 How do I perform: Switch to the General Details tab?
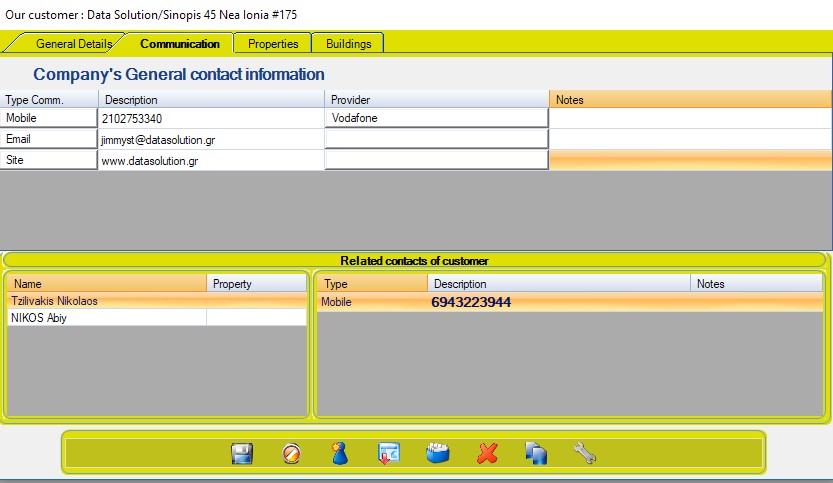tap(74, 44)
